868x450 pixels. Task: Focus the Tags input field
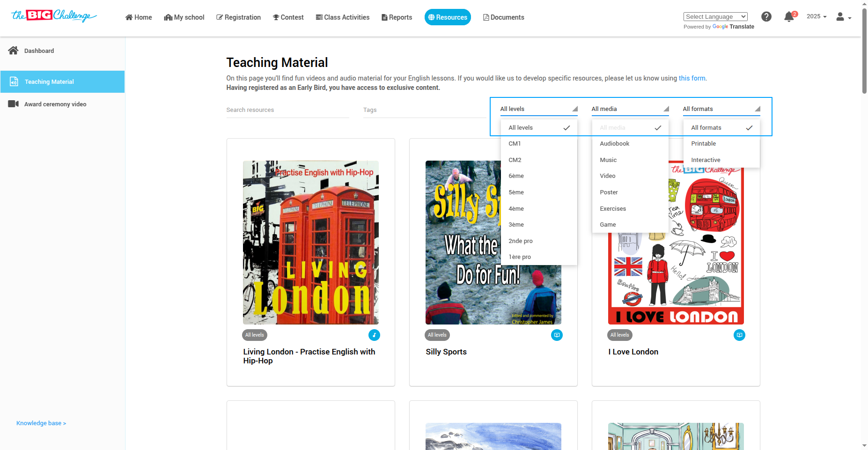[x=425, y=110]
